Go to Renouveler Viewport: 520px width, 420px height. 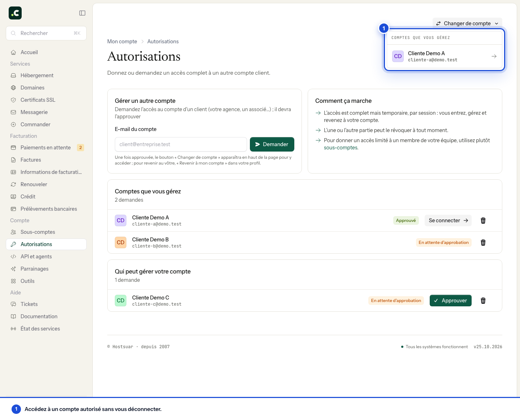(x=46, y=184)
